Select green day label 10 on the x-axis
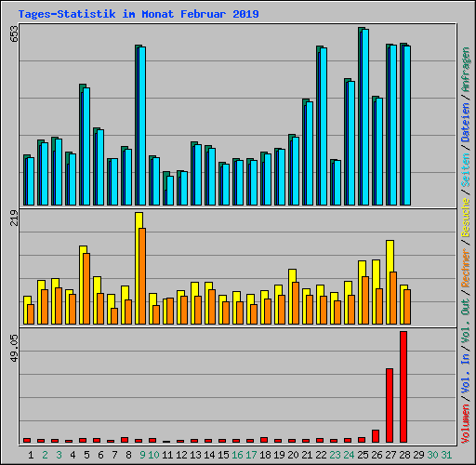Image resolution: width=476 pixels, height=465 pixels. [153, 455]
